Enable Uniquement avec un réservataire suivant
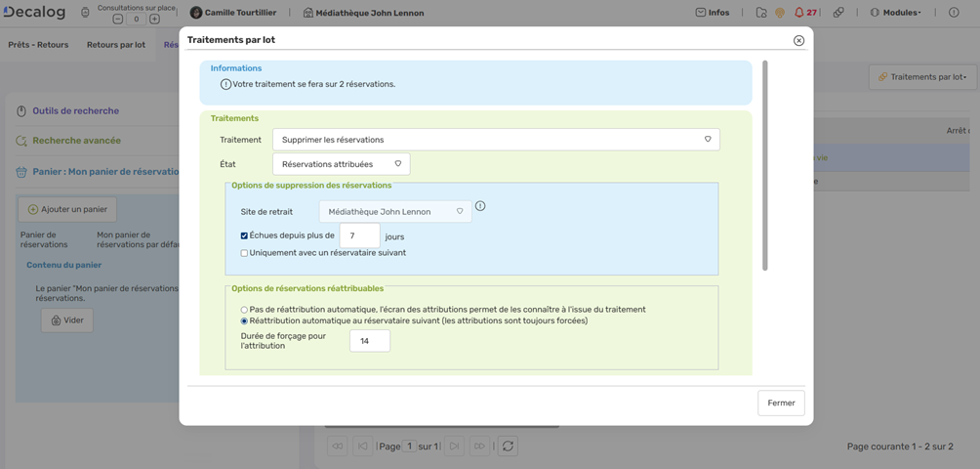This screenshot has width=980, height=469. (x=244, y=253)
